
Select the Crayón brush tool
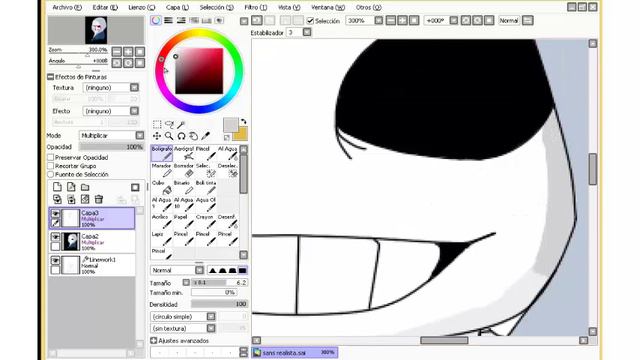point(206,222)
